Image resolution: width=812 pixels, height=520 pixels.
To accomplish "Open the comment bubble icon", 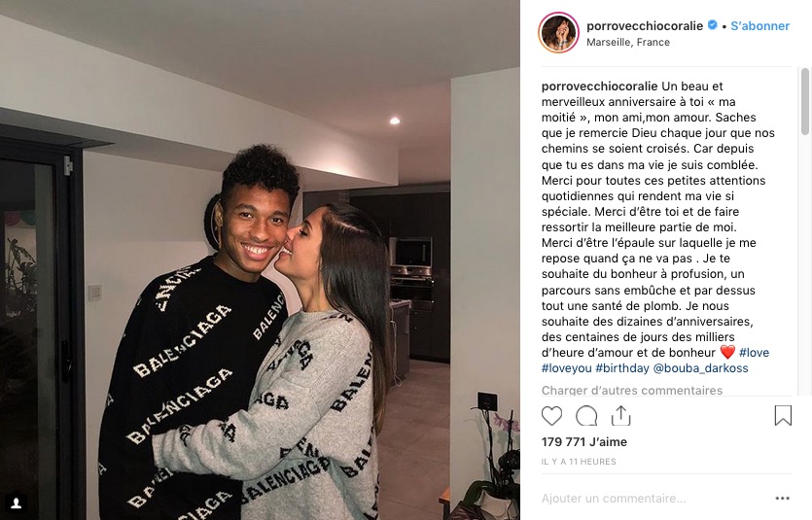I will point(586,416).
